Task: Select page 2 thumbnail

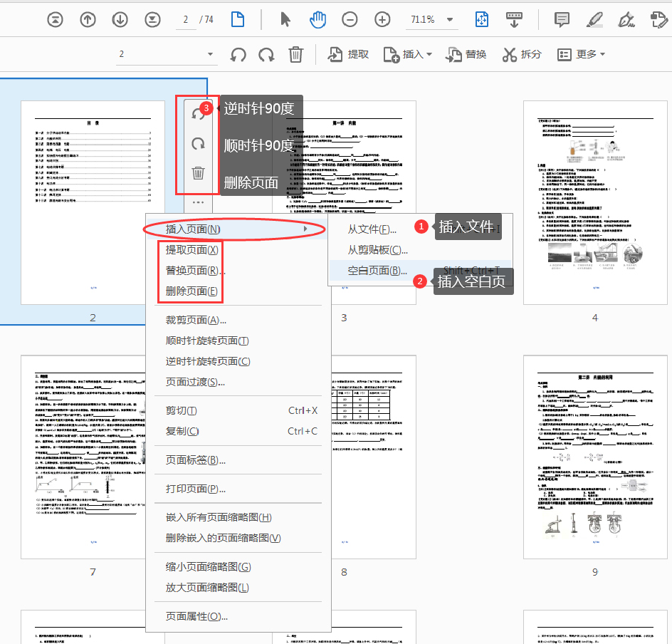Action: [93, 202]
